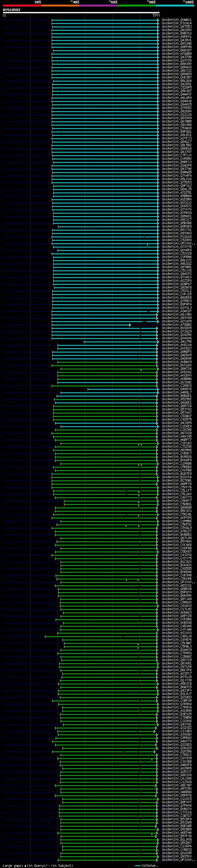Select the UniRef100_Q0WWI1 hit label

(177, 20)
